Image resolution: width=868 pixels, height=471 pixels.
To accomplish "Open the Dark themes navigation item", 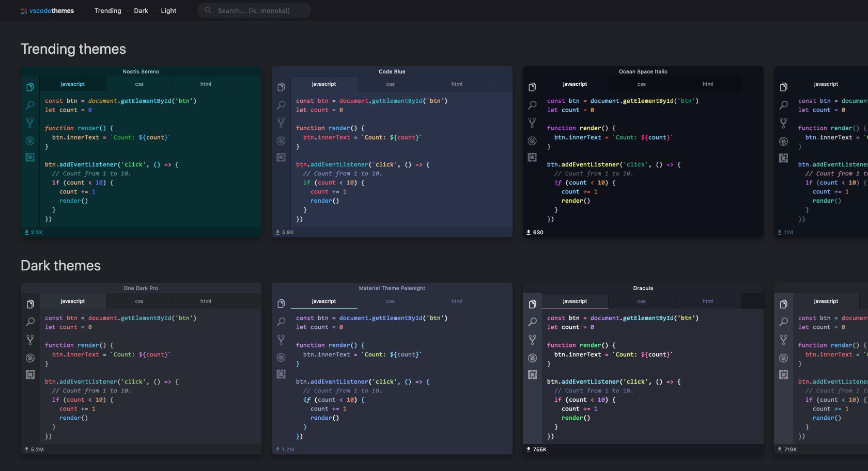I will point(141,10).
